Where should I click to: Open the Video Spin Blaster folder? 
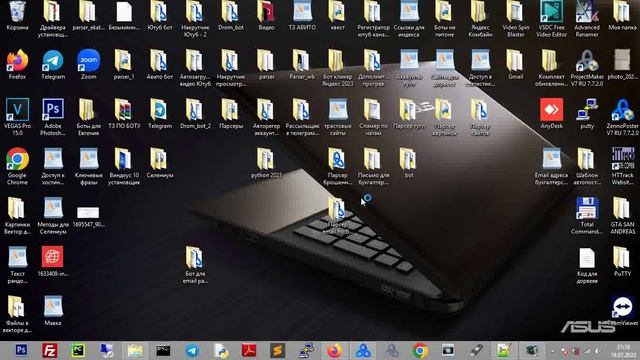coord(516,12)
